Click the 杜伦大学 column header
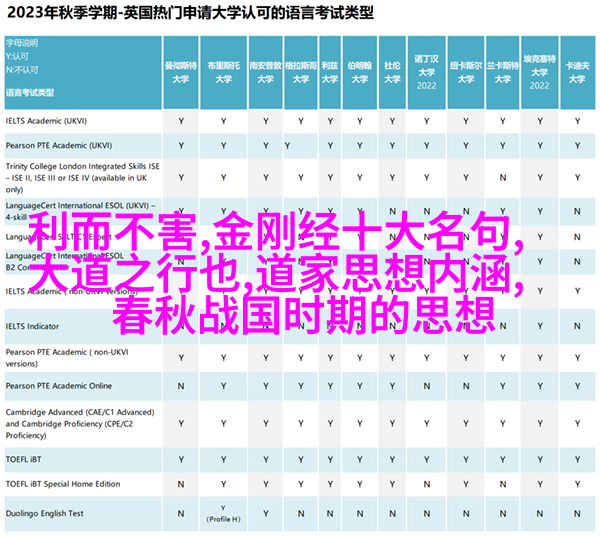 [392, 72]
